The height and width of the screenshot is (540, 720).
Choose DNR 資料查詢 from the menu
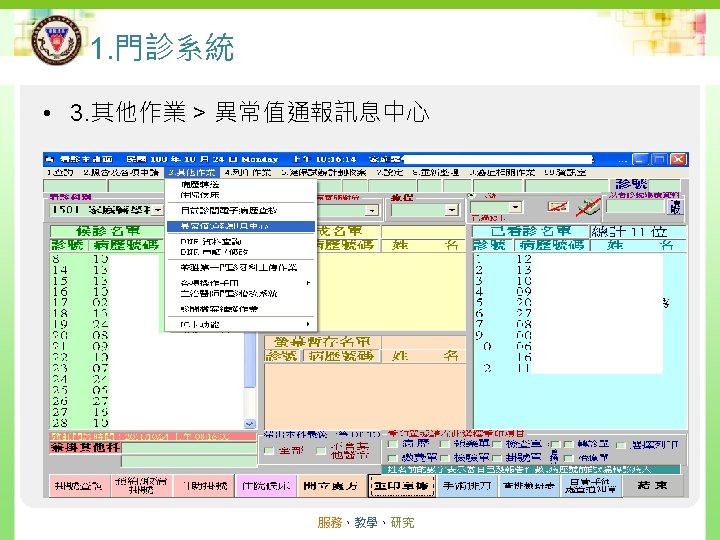(x=241, y=241)
